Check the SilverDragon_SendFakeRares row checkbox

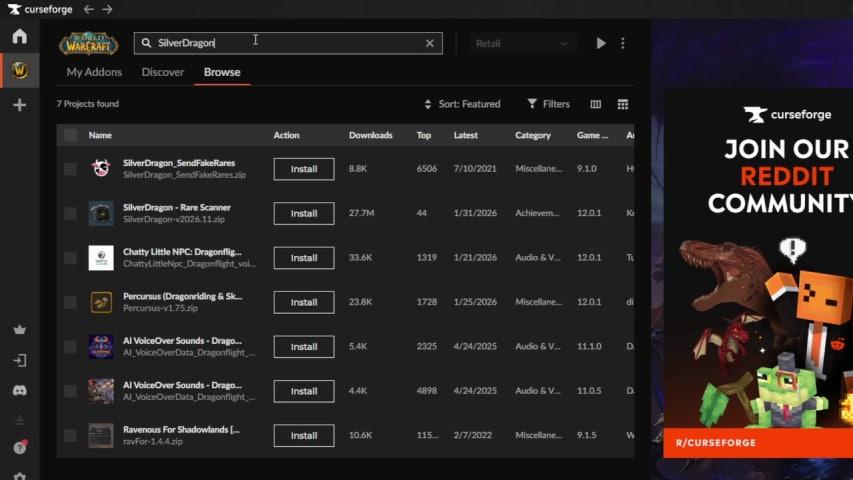click(x=70, y=169)
